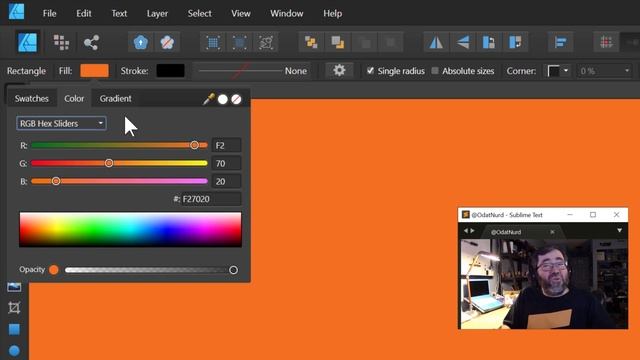Click the first greyed-out arrange icon

click(x=364, y=42)
